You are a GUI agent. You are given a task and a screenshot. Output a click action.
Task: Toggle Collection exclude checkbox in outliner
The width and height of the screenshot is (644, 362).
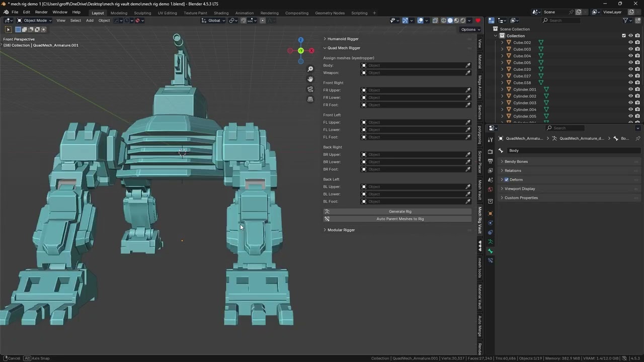[x=624, y=36]
